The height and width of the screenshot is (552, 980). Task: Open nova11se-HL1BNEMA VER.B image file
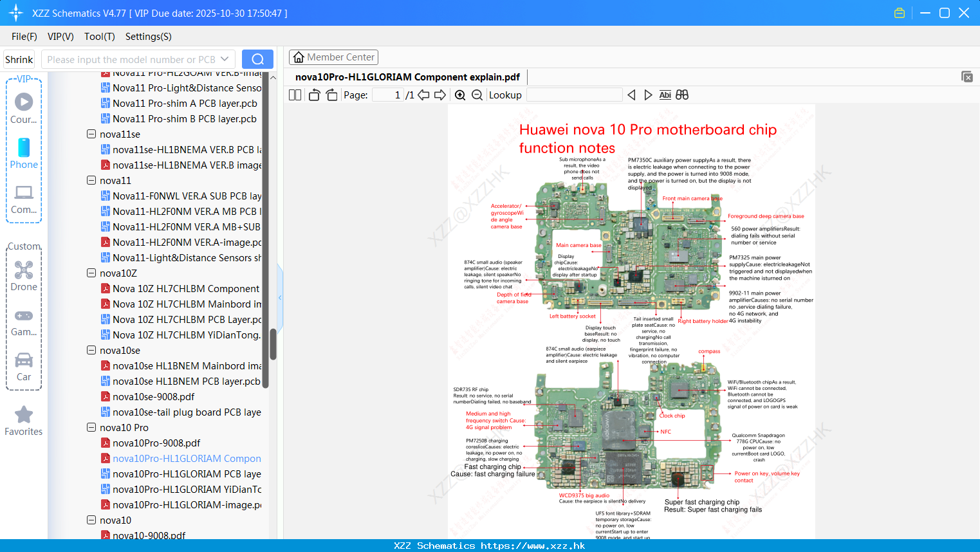[x=181, y=165]
